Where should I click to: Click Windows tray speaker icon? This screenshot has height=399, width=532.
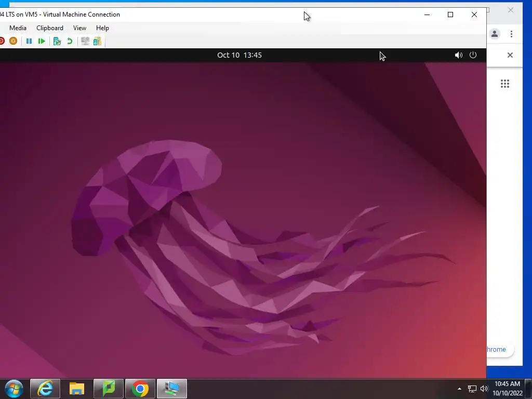[x=484, y=389]
